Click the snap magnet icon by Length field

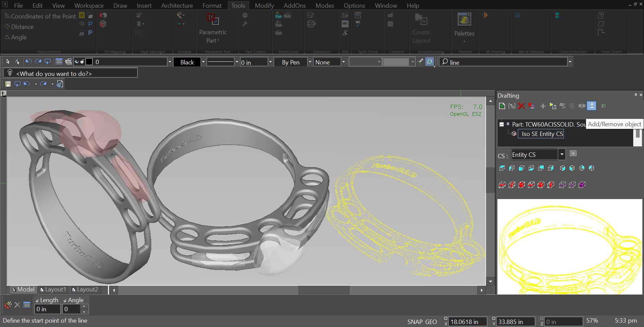click(x=8, y=305)
